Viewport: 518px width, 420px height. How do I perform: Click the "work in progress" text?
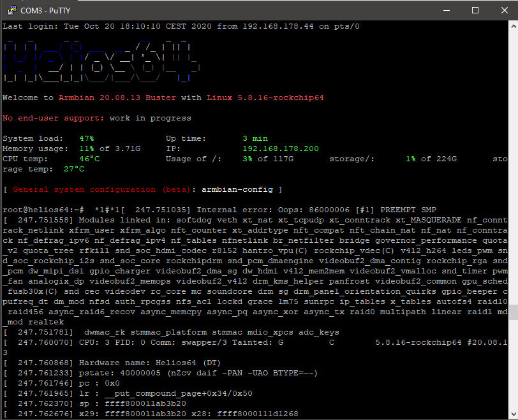coord(151,119)
